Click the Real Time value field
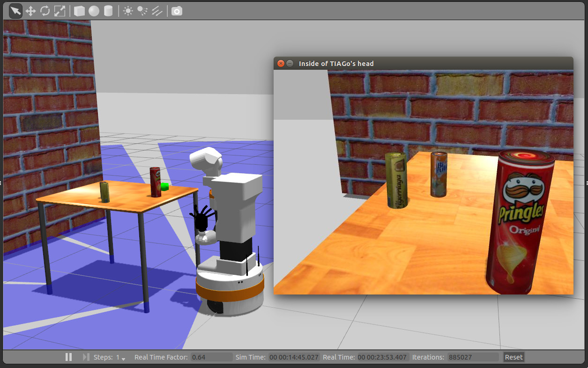 [383, 357]
